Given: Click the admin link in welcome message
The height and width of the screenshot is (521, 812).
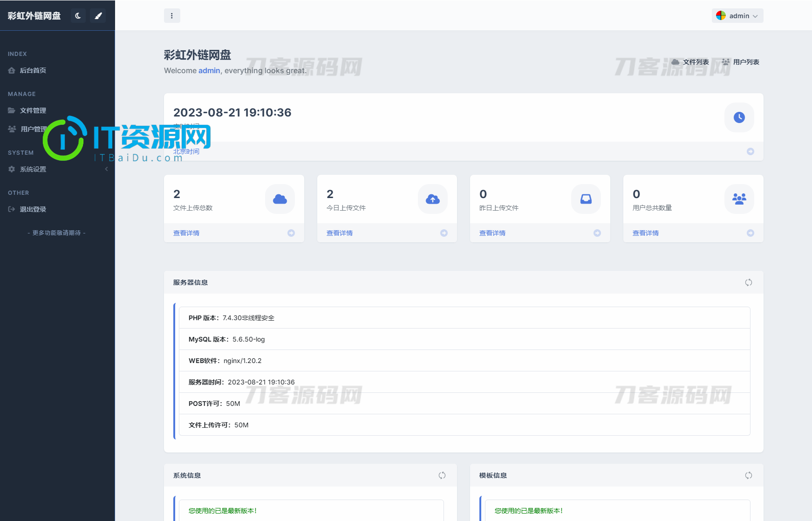Looking at the screenshot, I should point(209,70).
